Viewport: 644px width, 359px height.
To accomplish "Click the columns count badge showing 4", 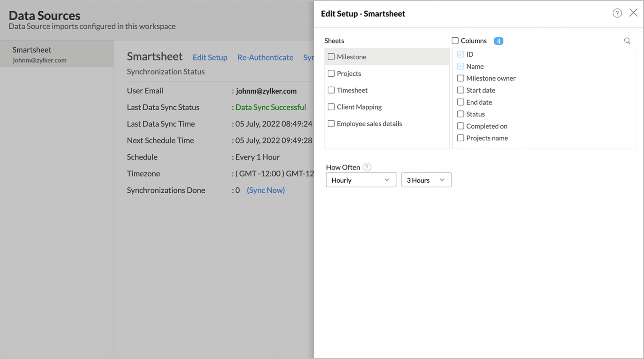I will [498, 41].
